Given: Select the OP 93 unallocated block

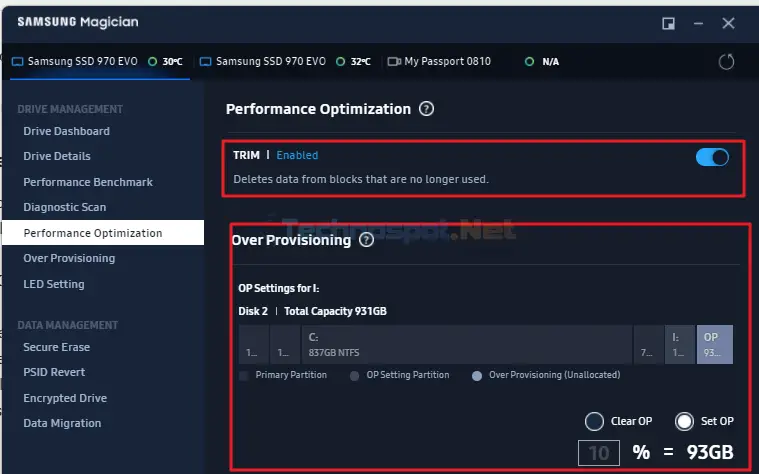Looking at the screenshot, I should tap(715, 344).
